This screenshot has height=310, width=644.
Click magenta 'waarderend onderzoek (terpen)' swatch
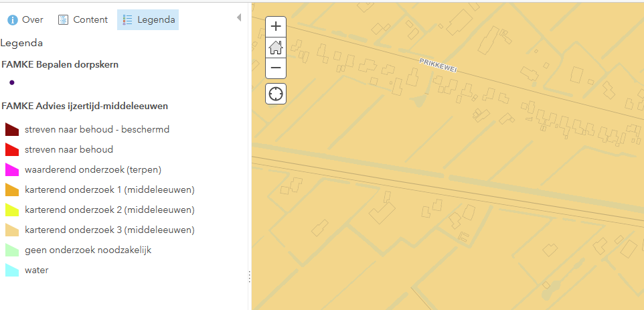tap(12, 169)
